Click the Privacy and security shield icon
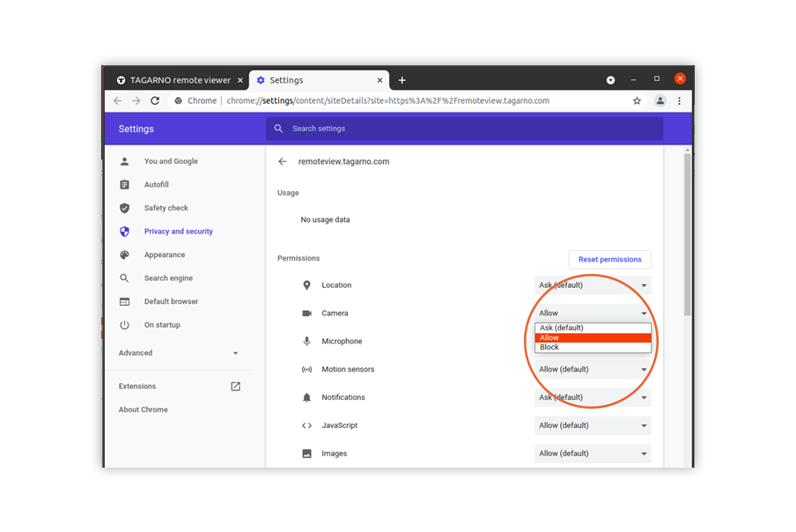796x532 pixels. (124, 231)
